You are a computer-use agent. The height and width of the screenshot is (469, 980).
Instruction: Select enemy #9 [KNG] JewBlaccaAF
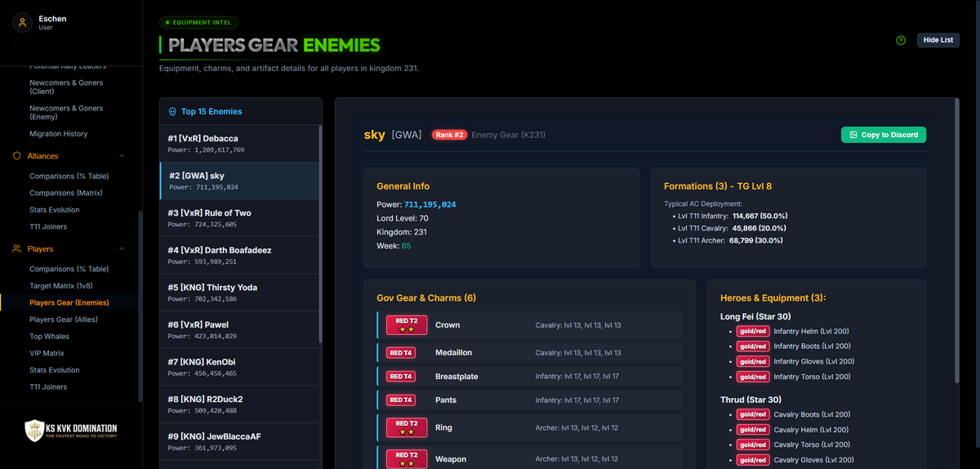tap(238, 441)
